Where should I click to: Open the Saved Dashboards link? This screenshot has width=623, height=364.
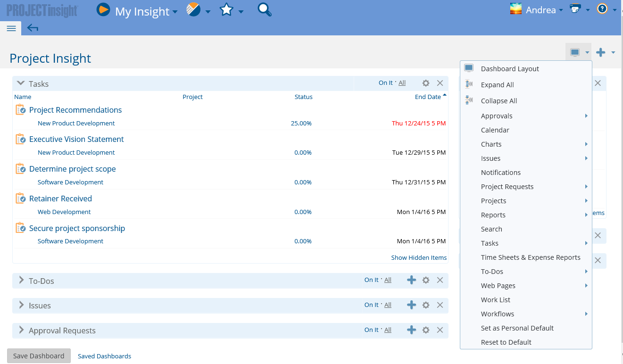tap(104, 356)
